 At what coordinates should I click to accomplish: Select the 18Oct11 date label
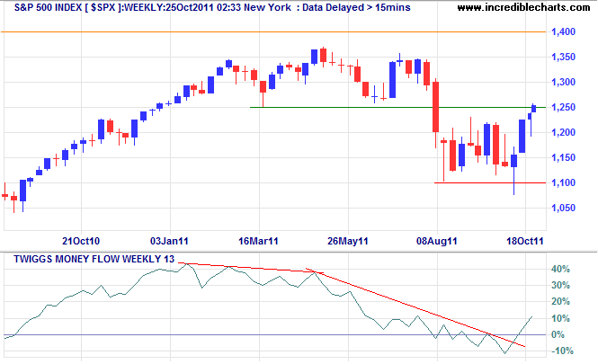tap(525, 241)
